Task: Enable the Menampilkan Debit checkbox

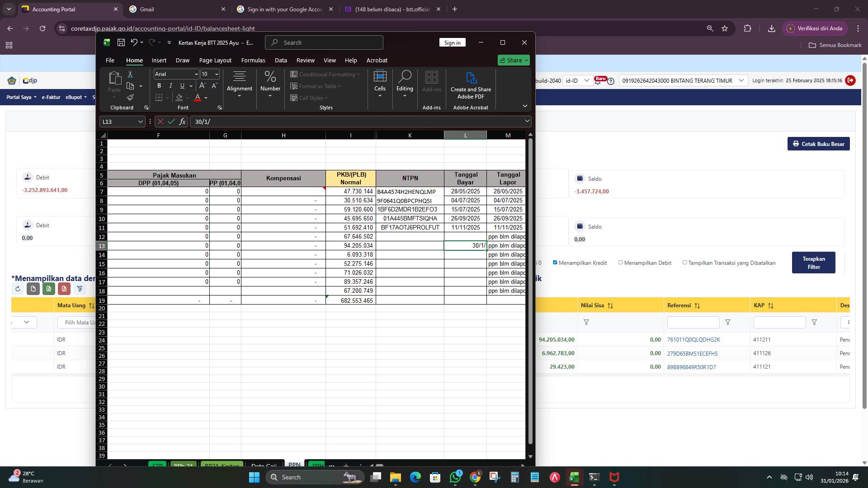Action: click(x=621, y=262)
